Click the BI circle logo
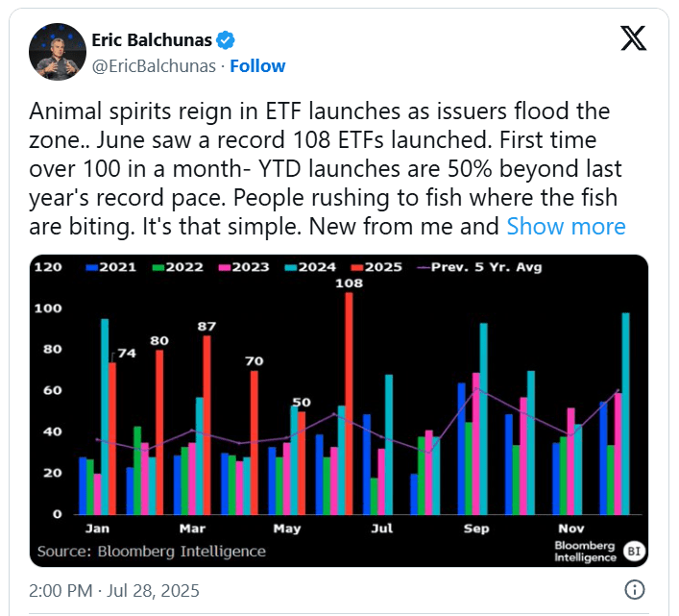 (x=633, y=551)
